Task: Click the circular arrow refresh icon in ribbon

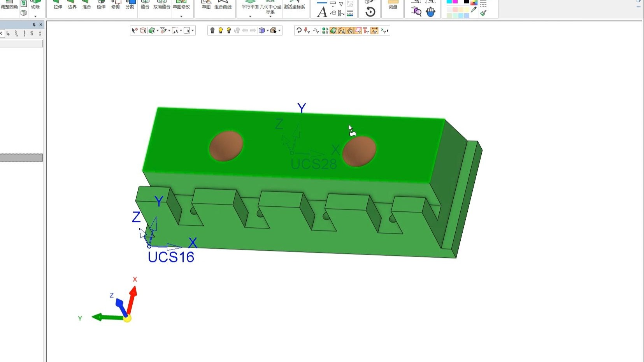Action: coord(370,12)
